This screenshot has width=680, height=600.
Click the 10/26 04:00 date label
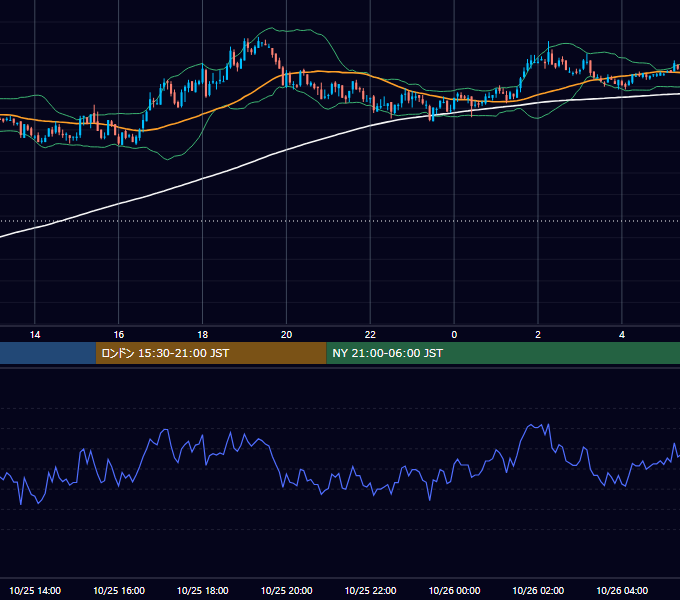(x=622, y=590)
